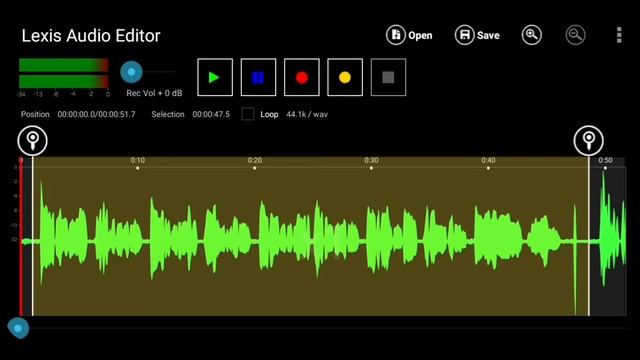This screenshot has height=360, width=640.
Task: Click the bottom playback position slider knob
Action: [x=18, y=328]
